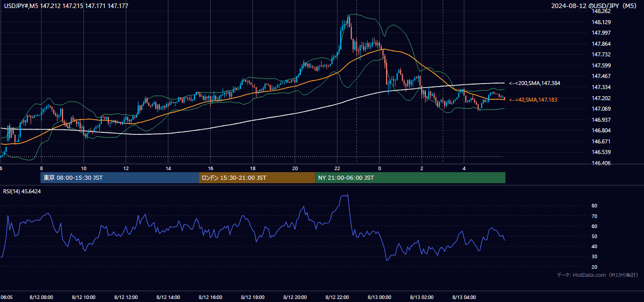Select the '2024-08-12 のUSD/JPY（M5）' chart title
Screen dimensions: 644x302
[x=594, y=6]
